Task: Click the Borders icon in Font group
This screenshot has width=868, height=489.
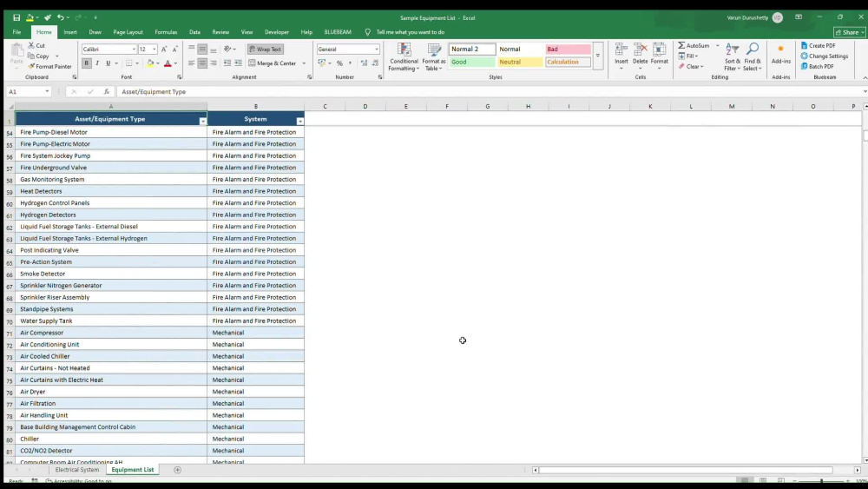Action: (128, 63)
